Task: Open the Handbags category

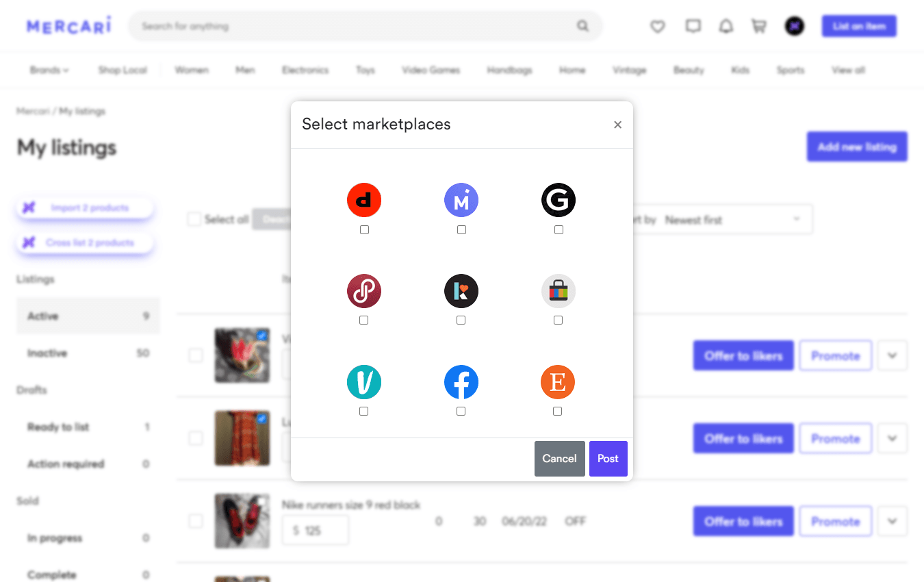Action: 509,70
